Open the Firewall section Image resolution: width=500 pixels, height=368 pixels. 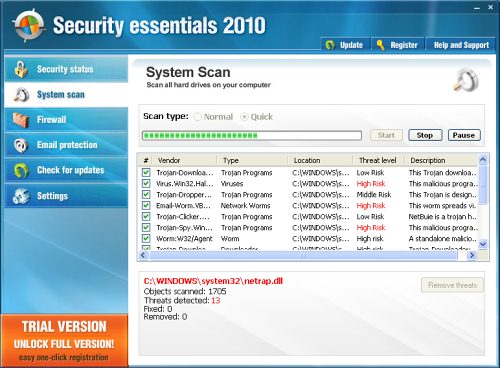point(66,120)
